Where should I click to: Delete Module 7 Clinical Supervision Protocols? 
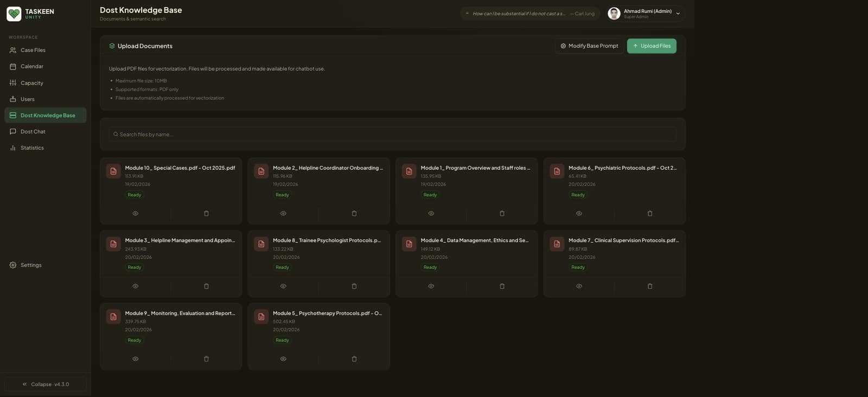coord(650,286)
